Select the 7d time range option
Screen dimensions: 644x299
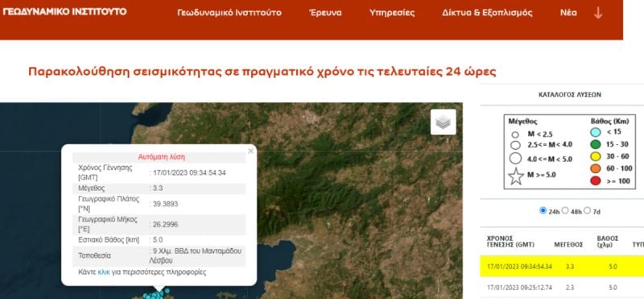click(x=587, y=210)
